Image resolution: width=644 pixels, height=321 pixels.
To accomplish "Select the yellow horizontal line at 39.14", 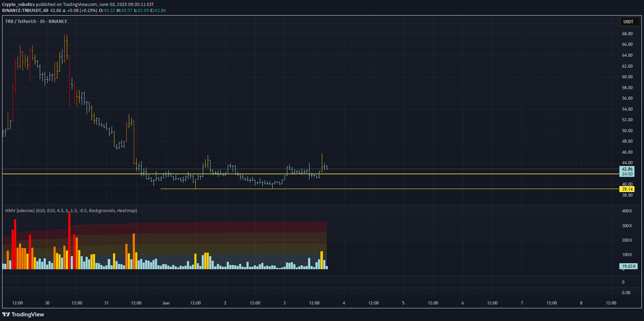I will (389, 189).
